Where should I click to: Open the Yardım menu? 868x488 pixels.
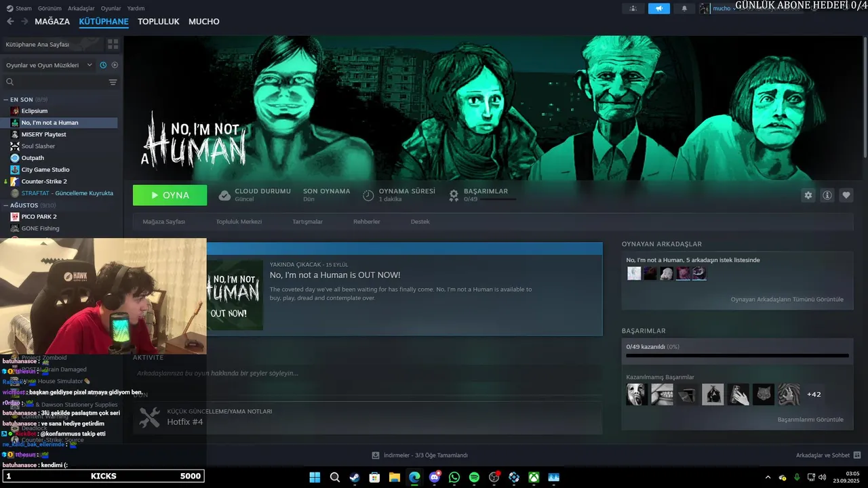136,8
